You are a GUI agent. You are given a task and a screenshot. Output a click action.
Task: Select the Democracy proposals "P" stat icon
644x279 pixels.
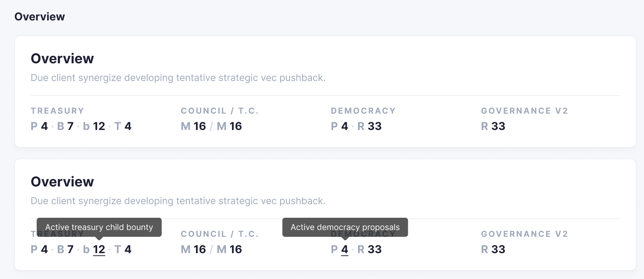tap(334, 126)
